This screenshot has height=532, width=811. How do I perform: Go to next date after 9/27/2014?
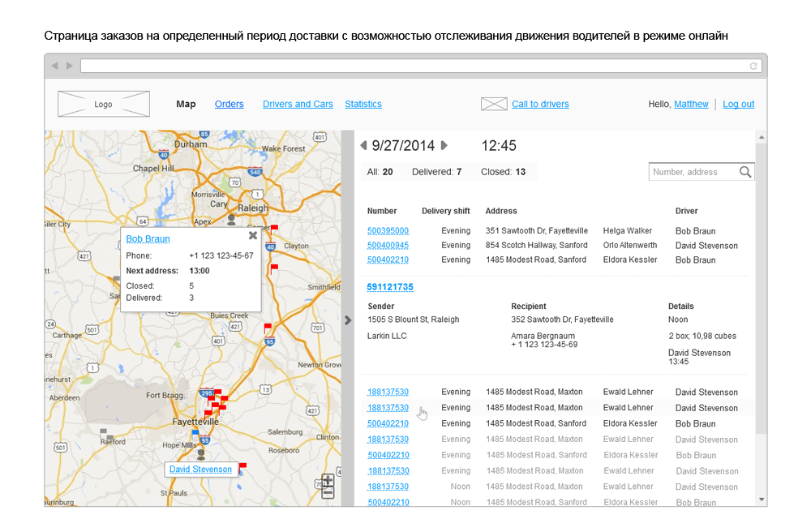click(x=444, y=146)
